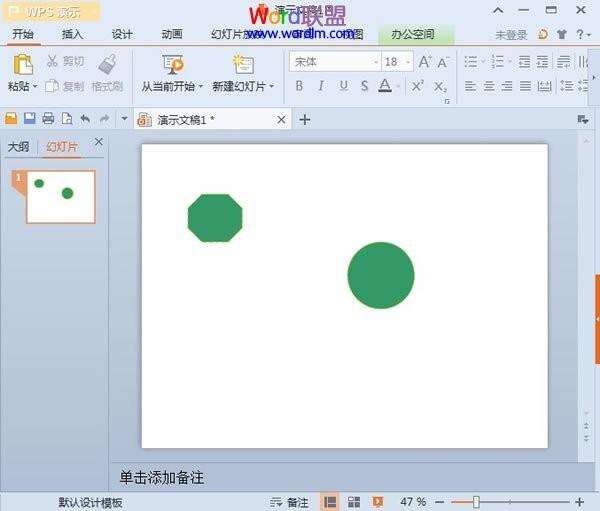Toggle superscript X² formatting
Screen dimensions: 600x511
(417, 86)
